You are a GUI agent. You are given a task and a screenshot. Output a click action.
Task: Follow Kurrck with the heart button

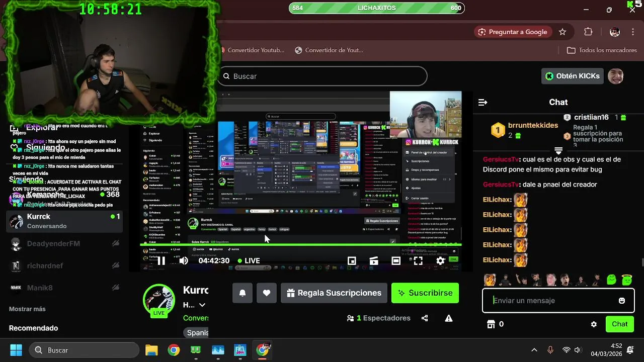[x=267, y=293]
